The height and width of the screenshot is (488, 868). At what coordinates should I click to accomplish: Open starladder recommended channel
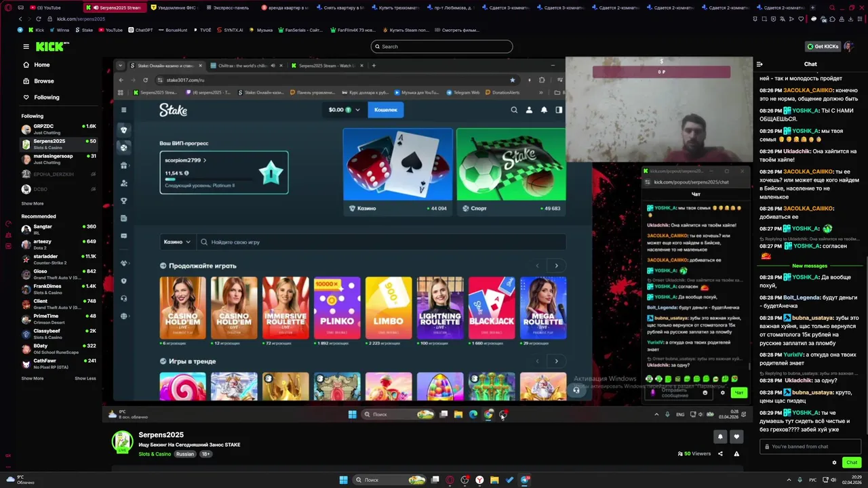click(x=58, y=259)
